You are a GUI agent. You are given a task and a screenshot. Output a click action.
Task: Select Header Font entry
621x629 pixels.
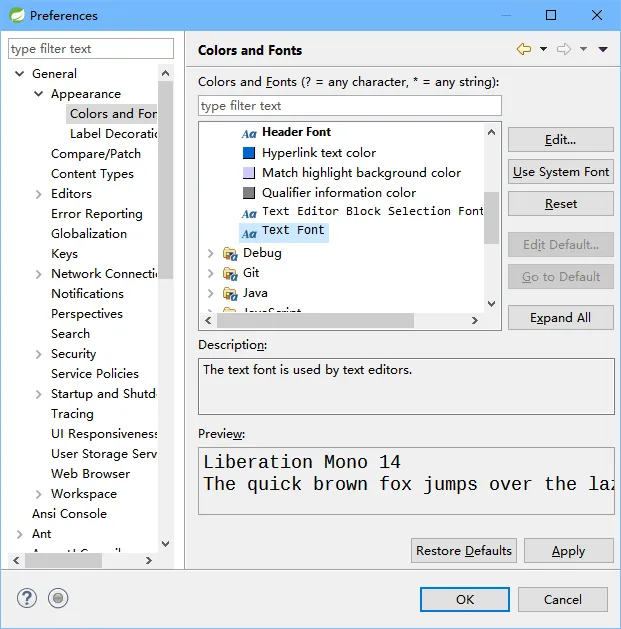tap(296, 132)
